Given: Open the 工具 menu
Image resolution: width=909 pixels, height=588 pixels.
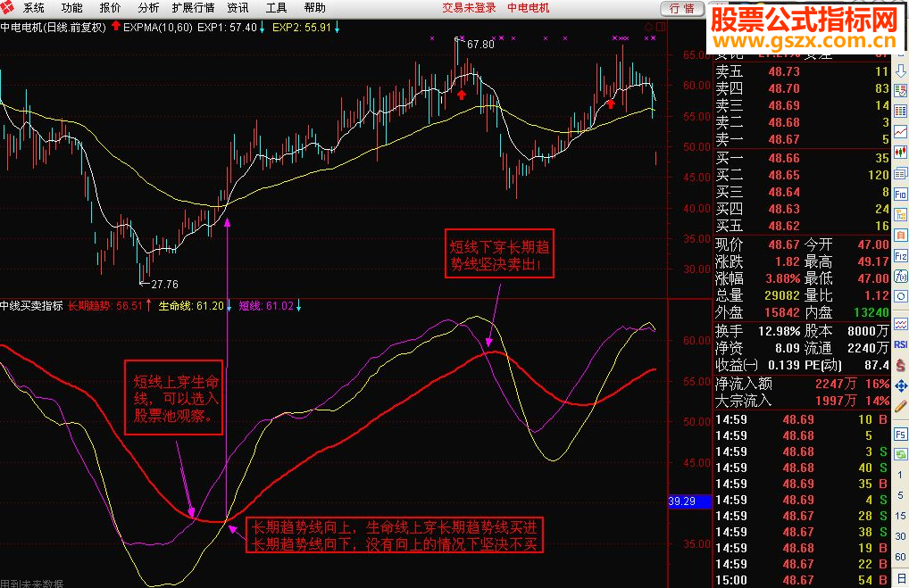Looking at the screenshot, I should 276,7.
